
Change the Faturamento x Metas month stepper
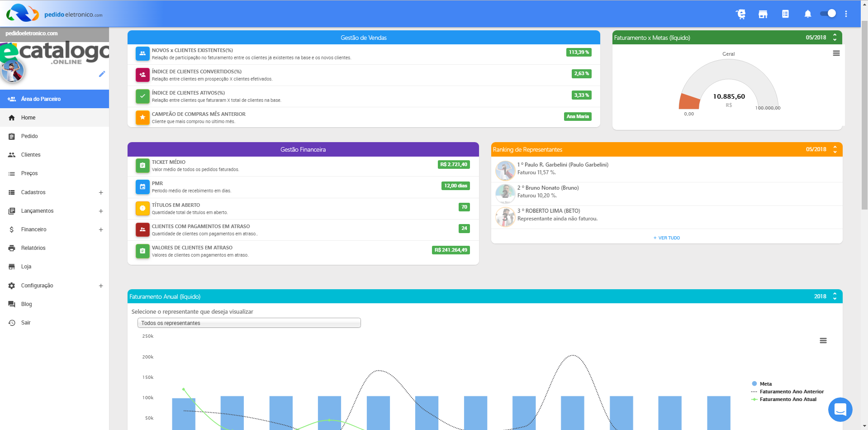[835, 38]
